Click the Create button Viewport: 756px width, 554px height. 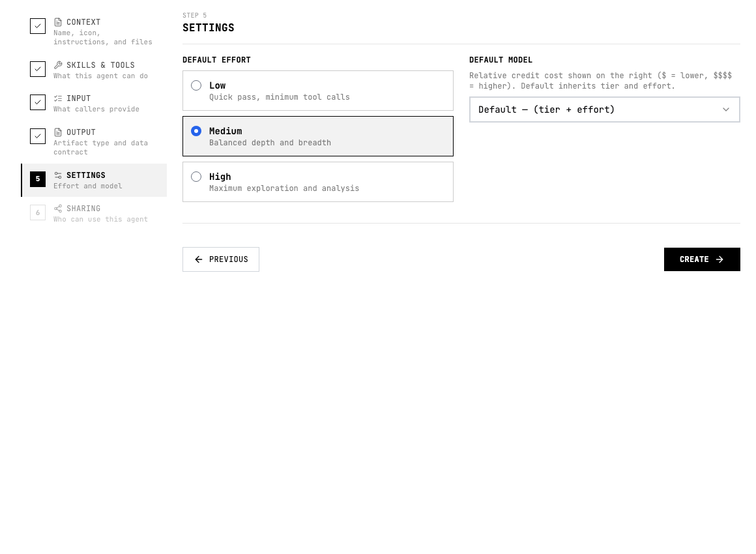tap(702, 259)
